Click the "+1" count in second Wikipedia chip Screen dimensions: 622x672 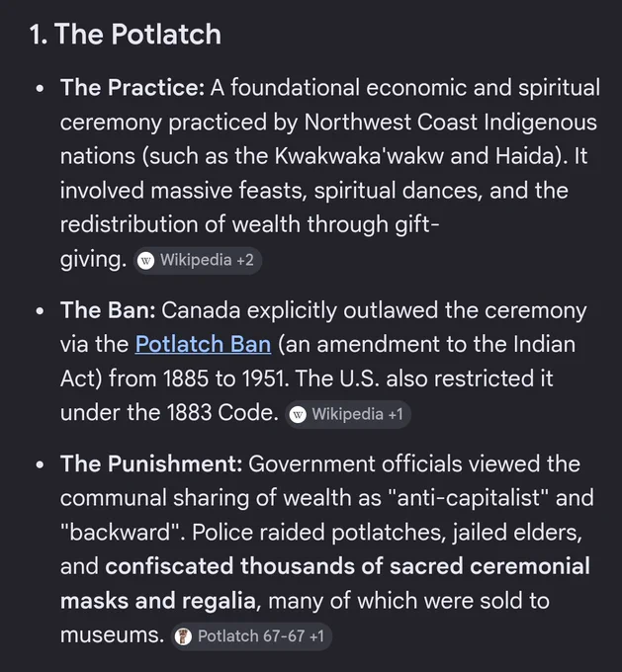(x=396, y=414)
